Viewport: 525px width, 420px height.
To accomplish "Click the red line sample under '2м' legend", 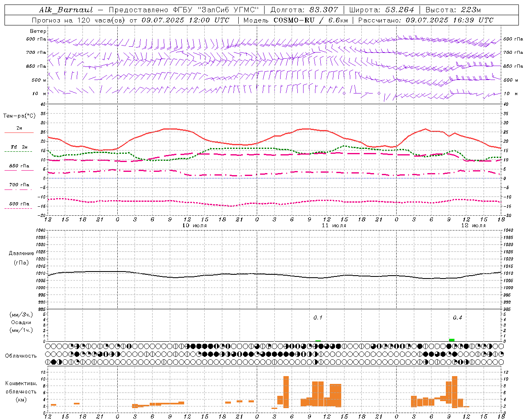I will 19,132.
